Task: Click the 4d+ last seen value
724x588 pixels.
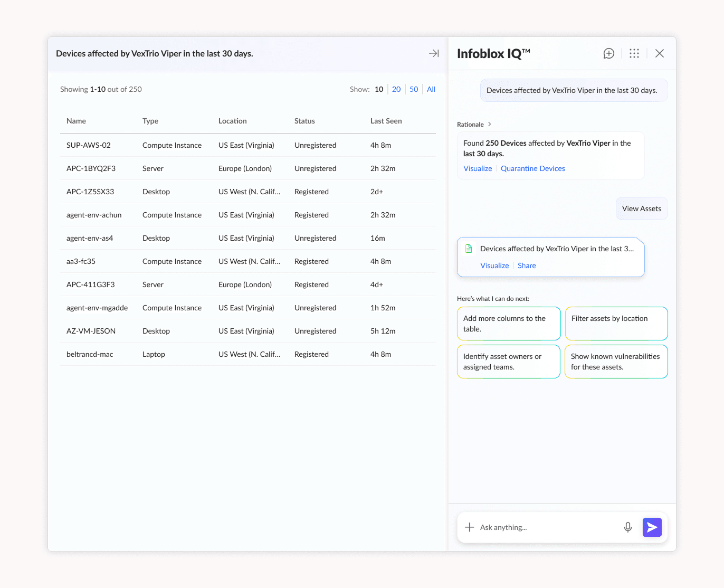Action: point(377,284)
